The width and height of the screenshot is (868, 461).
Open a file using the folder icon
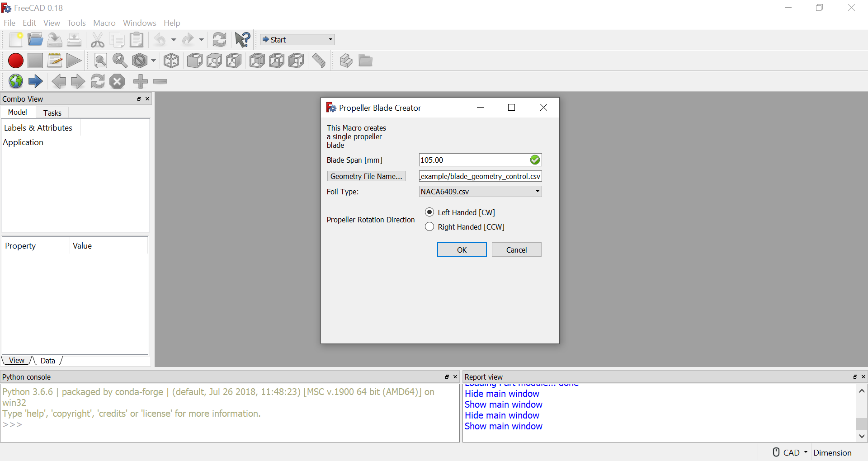pyautogui.click(x=35, y=40)
